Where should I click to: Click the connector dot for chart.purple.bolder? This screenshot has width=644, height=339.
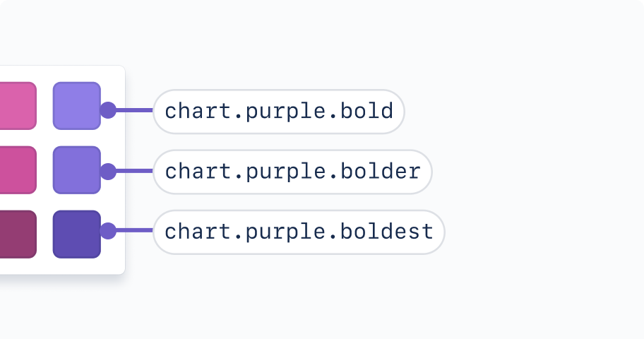point(108,171)
